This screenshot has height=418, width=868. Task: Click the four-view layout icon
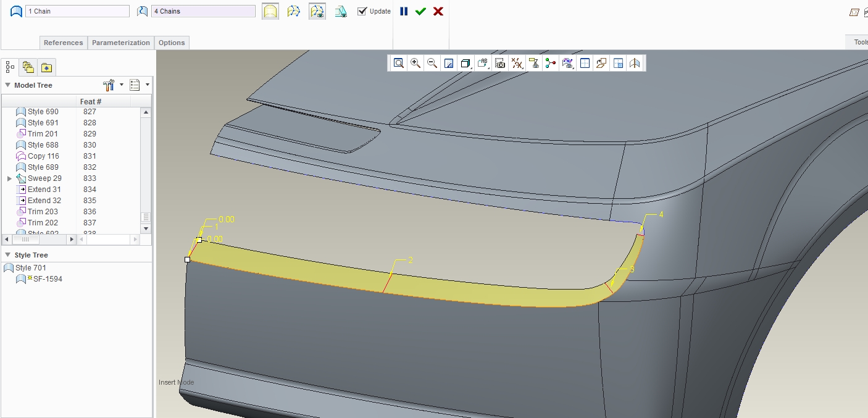[618, 63]
